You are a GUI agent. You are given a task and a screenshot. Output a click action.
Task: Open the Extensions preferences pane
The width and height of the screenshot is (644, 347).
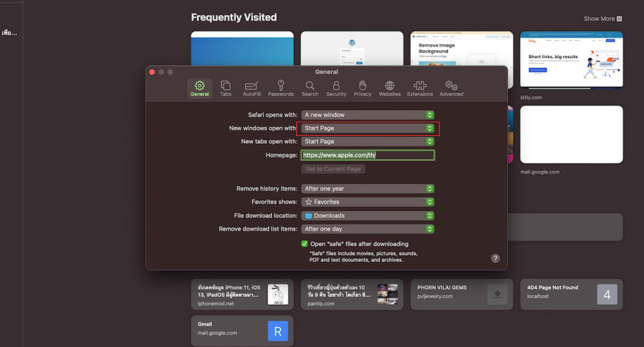(419, 88)
